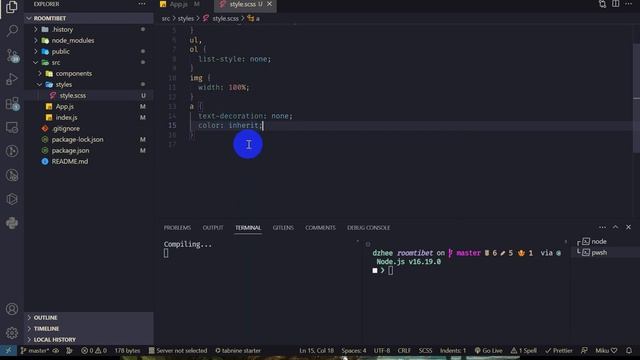The image size is (640, 360).
Task: Expand the LOCAL HISTORY section
Action: 89,340
